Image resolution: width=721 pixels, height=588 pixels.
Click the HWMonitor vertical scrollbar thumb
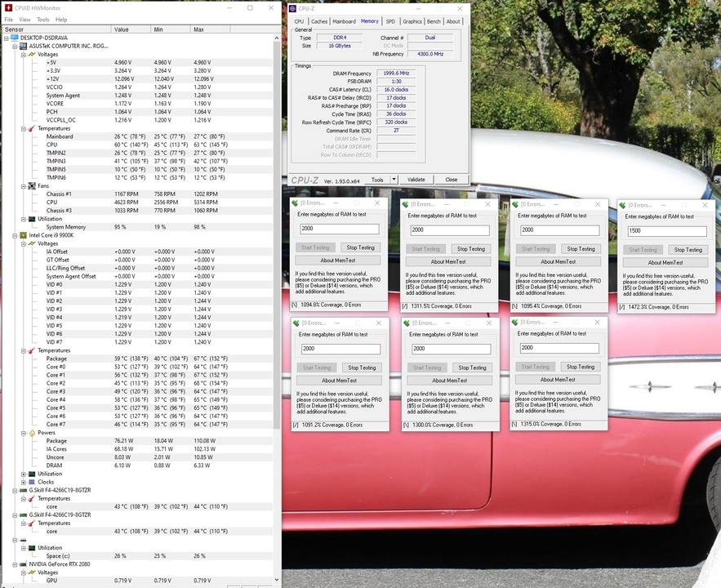(276, 234)
